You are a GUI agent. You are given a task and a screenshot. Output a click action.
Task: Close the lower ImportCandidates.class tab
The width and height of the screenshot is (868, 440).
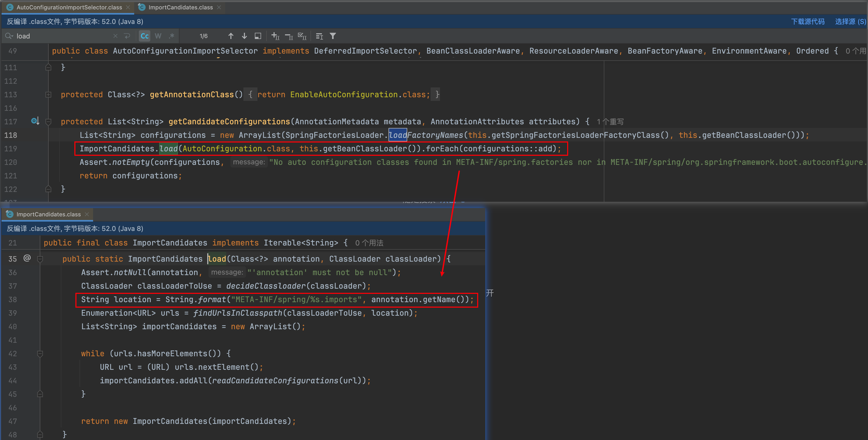[87, 214]
